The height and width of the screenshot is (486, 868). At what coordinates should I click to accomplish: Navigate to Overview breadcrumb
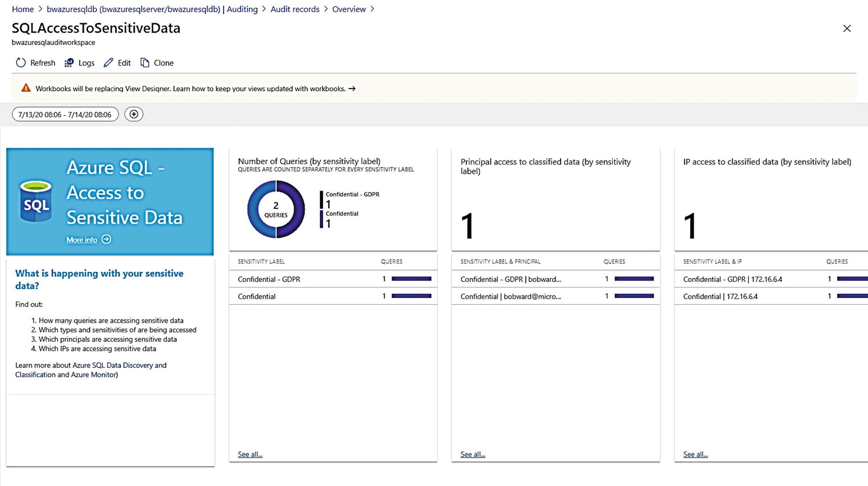[x=349, y=9]
